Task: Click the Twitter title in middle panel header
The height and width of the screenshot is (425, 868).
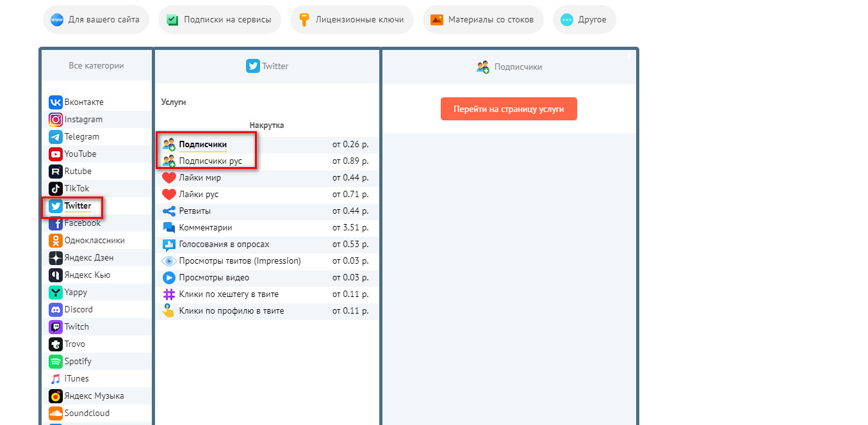Action: [x=275, y=66]
